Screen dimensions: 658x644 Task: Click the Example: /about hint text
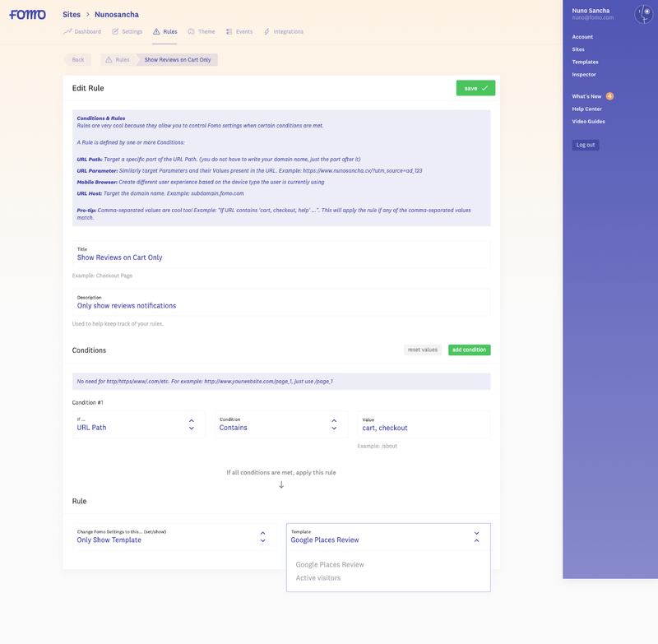coord(378,446)
